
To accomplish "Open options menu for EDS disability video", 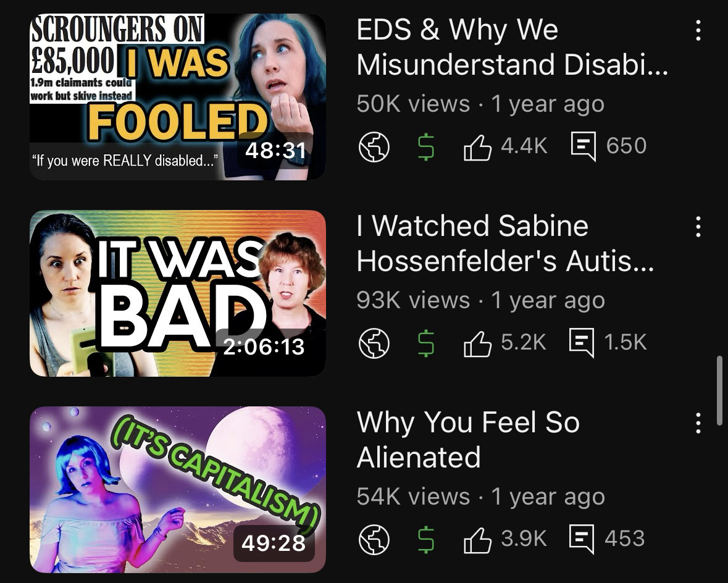I will [x=698, y=30].
